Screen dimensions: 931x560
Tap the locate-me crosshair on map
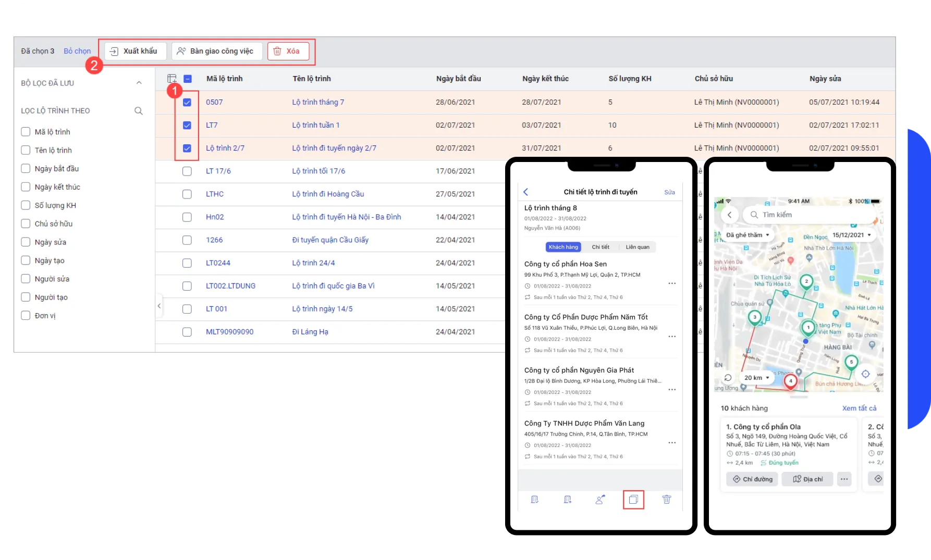[865, 374]
